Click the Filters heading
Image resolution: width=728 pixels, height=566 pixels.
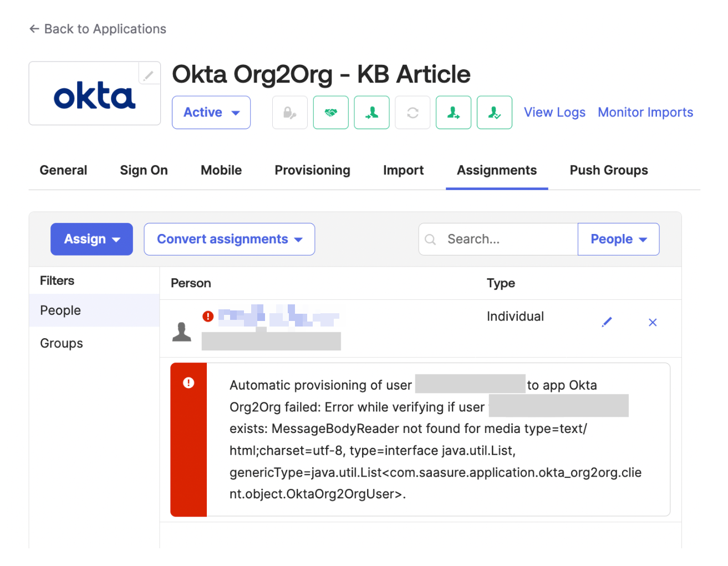pyautogui.click(x=57, y=281)
